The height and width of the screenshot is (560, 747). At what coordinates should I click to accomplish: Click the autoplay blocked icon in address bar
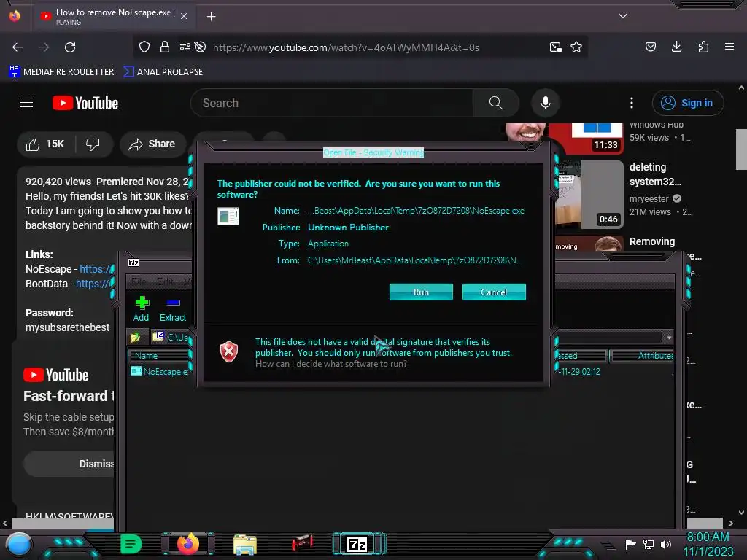(201, 47)
